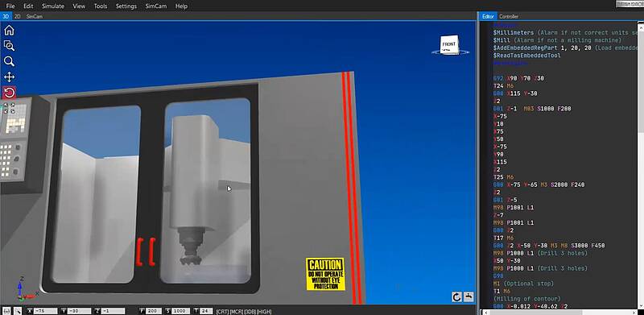This screenshot has width=644, height=315.
Task: Choose the pan move tool
Action: click(x=9, y=77)
